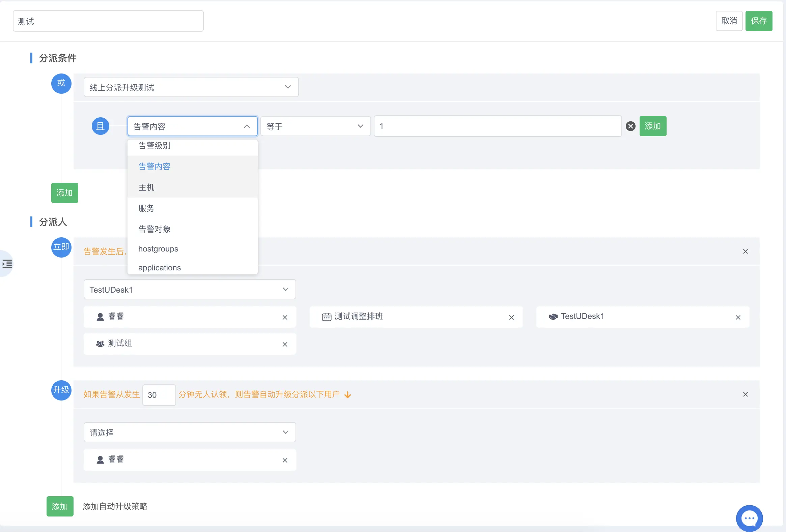Select 主机 from the dropdown list

pos(146,187)
